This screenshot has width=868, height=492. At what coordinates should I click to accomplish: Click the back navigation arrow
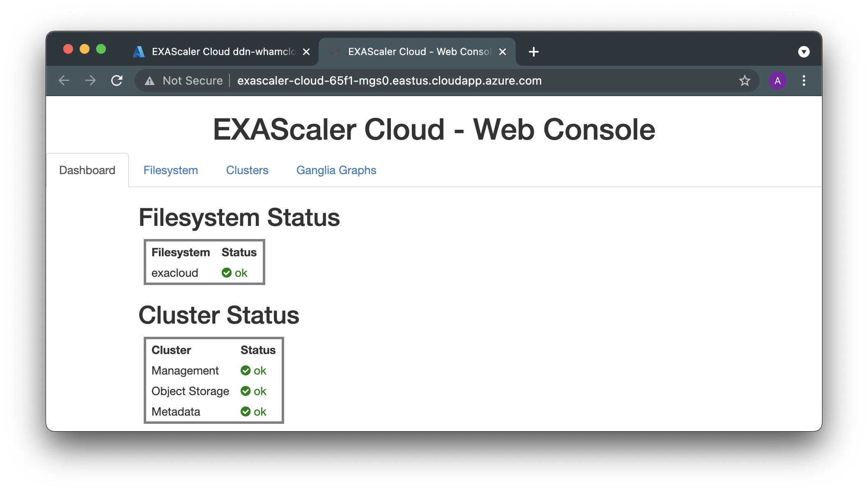pyautogui.click(x=64, y=80)
